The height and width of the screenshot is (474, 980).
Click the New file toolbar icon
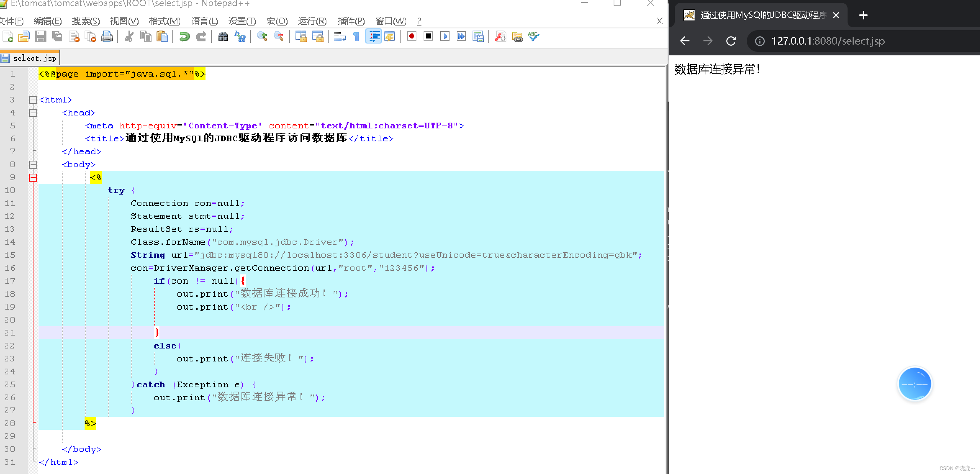(8, 37)
